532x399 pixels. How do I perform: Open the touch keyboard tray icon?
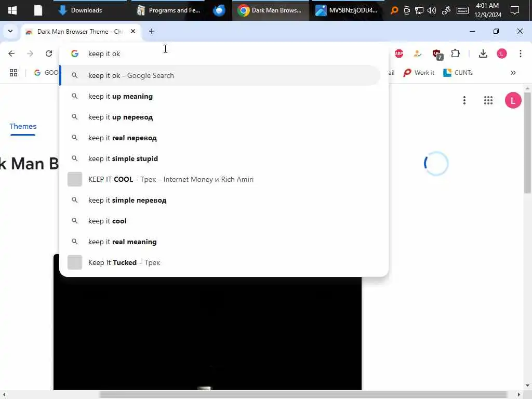[463, 10]
